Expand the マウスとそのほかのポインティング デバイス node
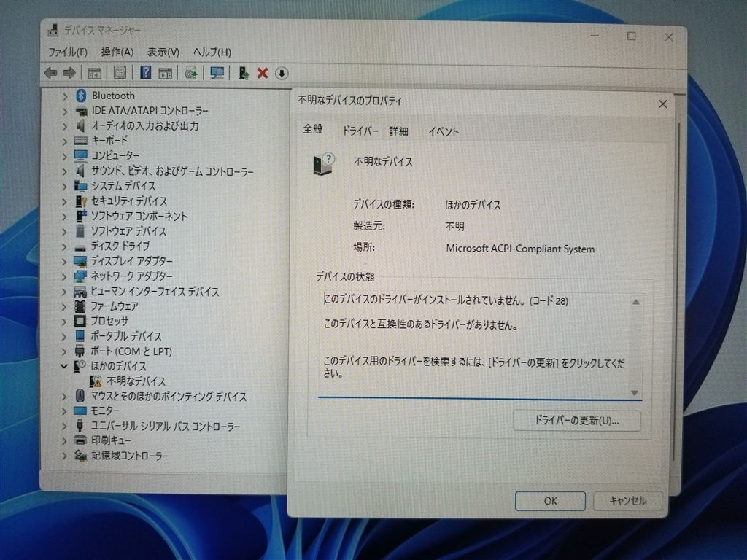The width and height of the screenshot is (747, 560). tap(65, 396)
